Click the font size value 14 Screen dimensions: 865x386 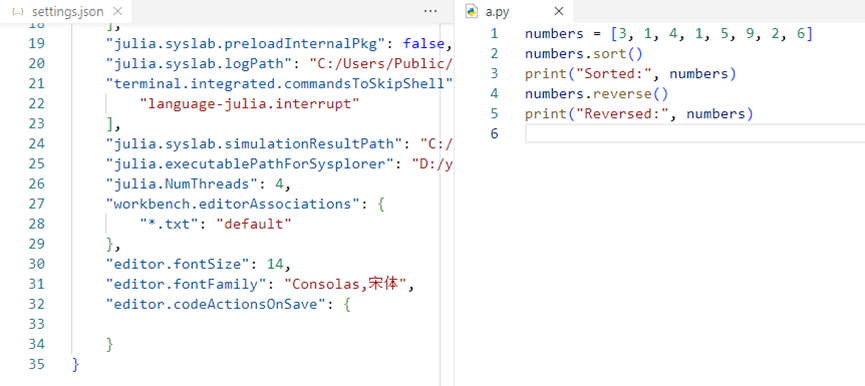274,264
